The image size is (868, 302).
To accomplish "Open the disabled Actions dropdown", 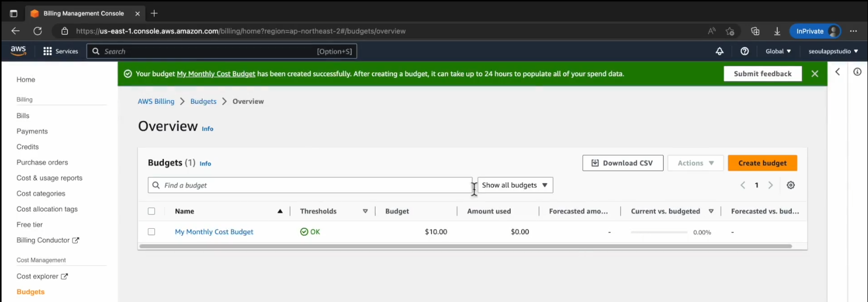I will pyautogui.click(x=696, y=163).
